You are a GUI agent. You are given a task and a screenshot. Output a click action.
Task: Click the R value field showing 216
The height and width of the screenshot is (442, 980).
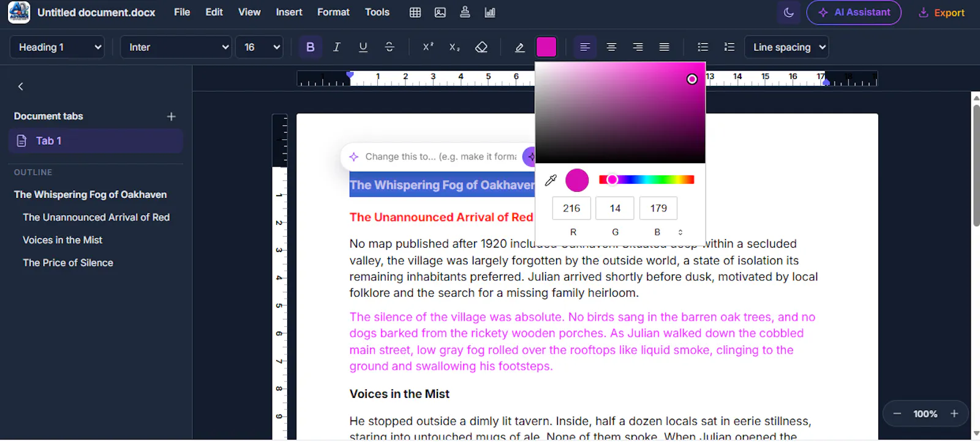[x=571, y=208]
